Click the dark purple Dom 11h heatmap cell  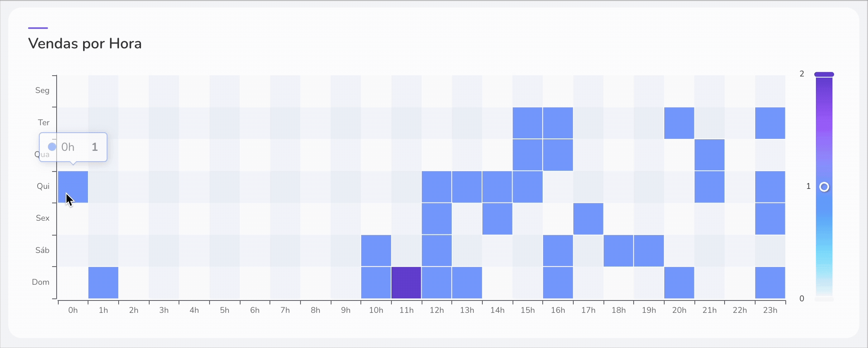click(x=406, y=283)
